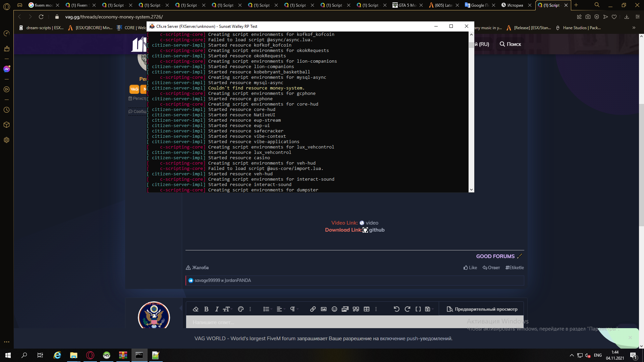Open history clock in the sidebar

point(7,110)
